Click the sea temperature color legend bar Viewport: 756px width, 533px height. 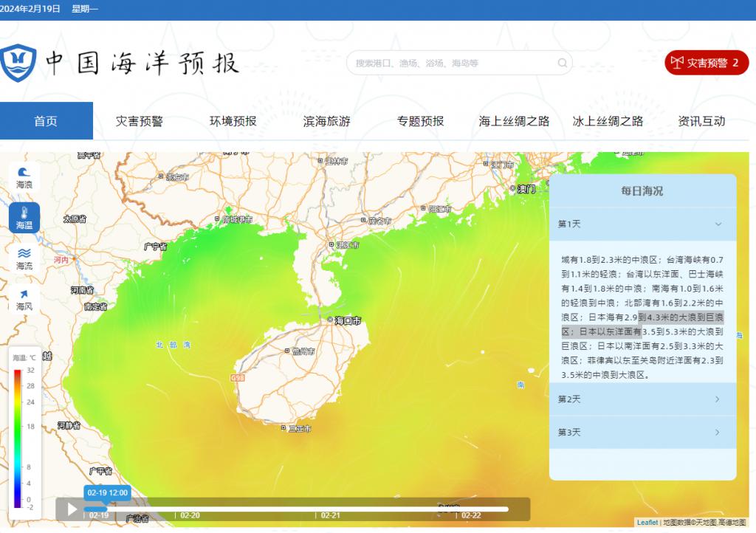pyautogui.click(x=18, y=439)
